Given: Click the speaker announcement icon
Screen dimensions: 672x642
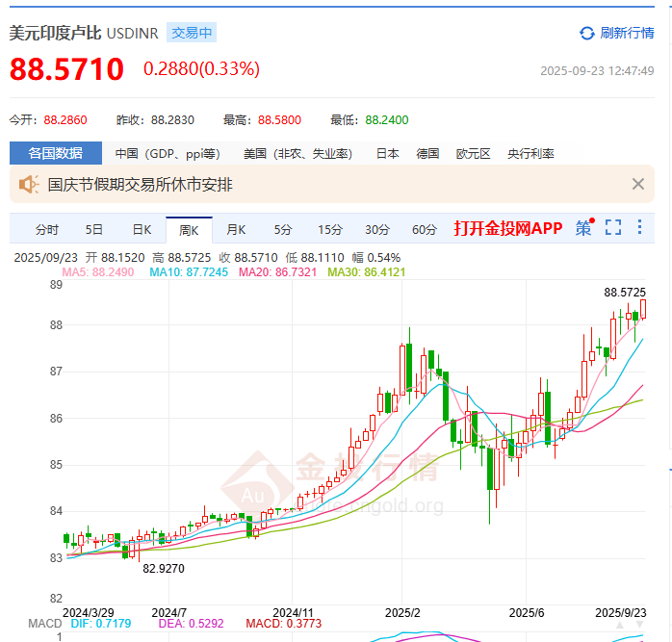Looking at the screenshot, I should 28,184.
